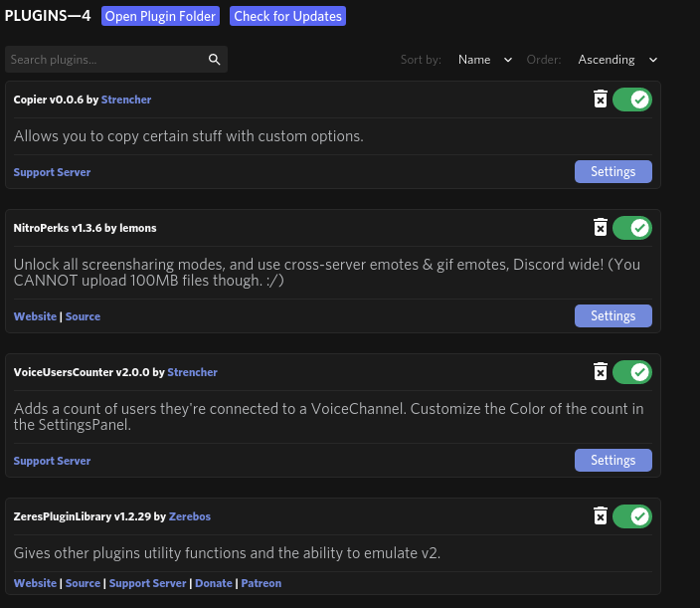Turn off ZeresPluginLibrary plugin switch
The height and width of the screenshot is (608, 700).
632,516
